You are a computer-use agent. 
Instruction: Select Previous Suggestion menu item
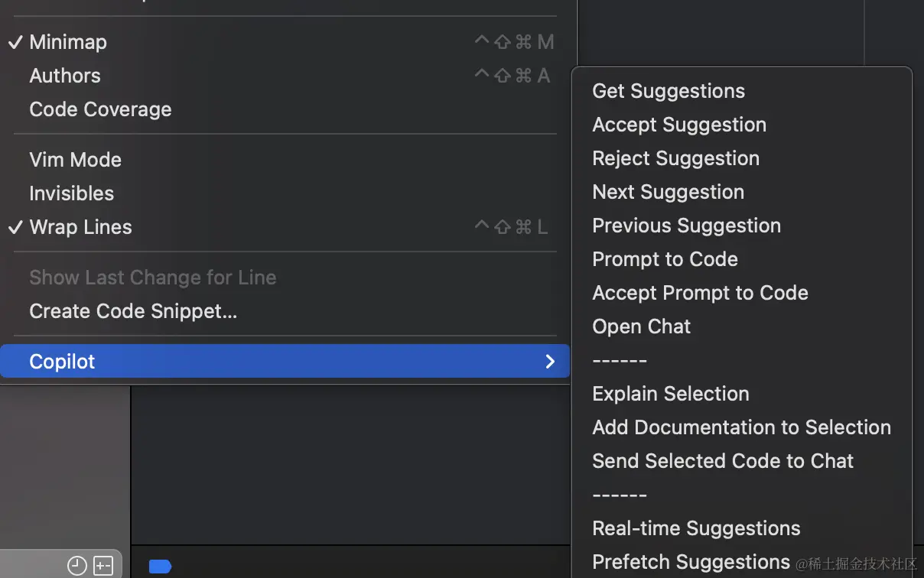coord(687,226)
